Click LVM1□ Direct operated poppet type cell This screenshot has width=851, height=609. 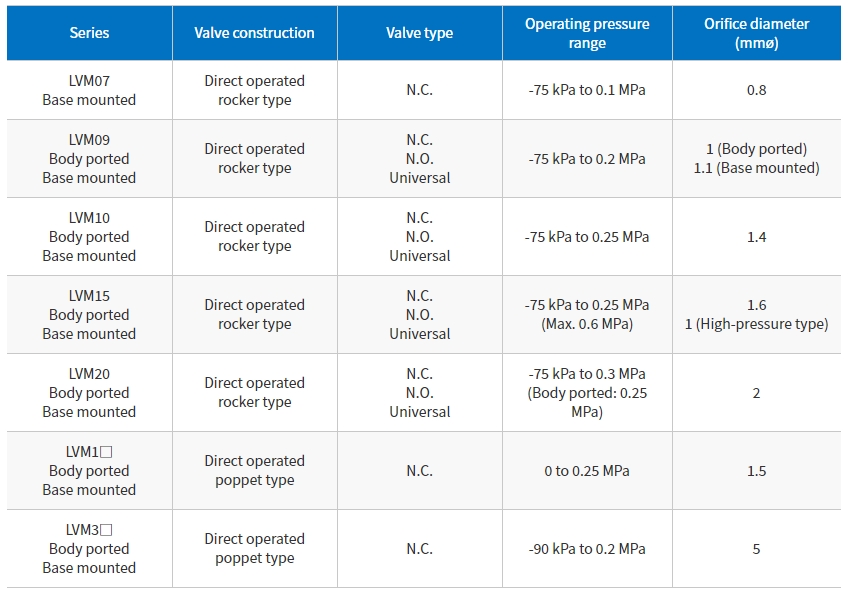[x=255, y=471]
